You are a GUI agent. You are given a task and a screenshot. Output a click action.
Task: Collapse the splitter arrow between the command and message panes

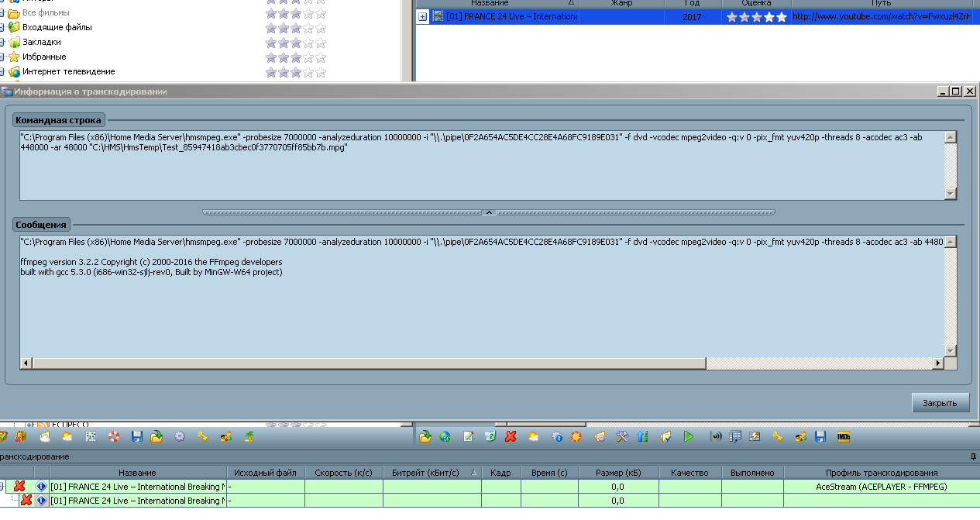(489, 212)
